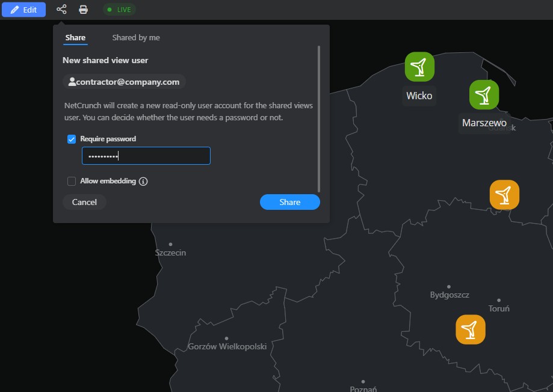Click the orange node icon near Toruń
This screenshot has width=553, height=392.
tap(470, 329)
